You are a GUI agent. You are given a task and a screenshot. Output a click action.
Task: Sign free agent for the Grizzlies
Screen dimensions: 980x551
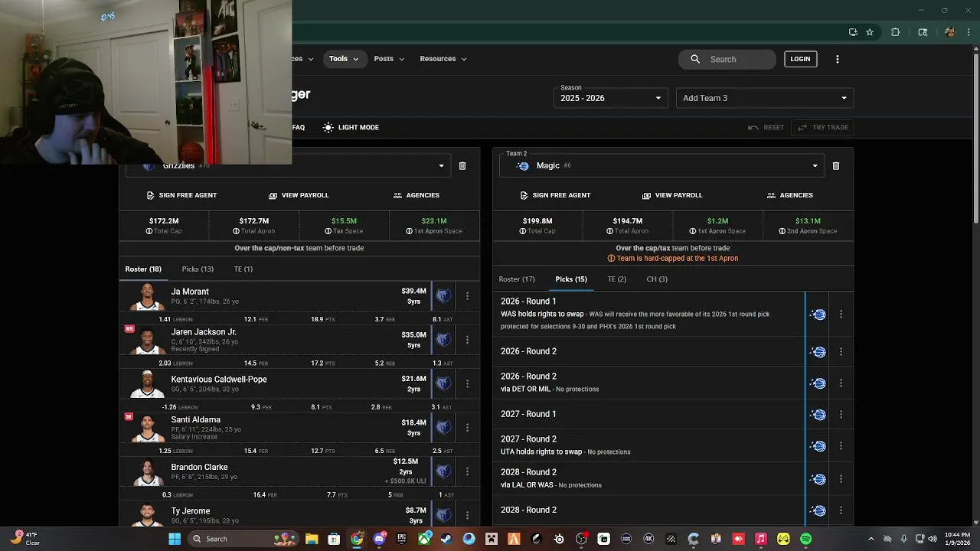coord(181,195)
